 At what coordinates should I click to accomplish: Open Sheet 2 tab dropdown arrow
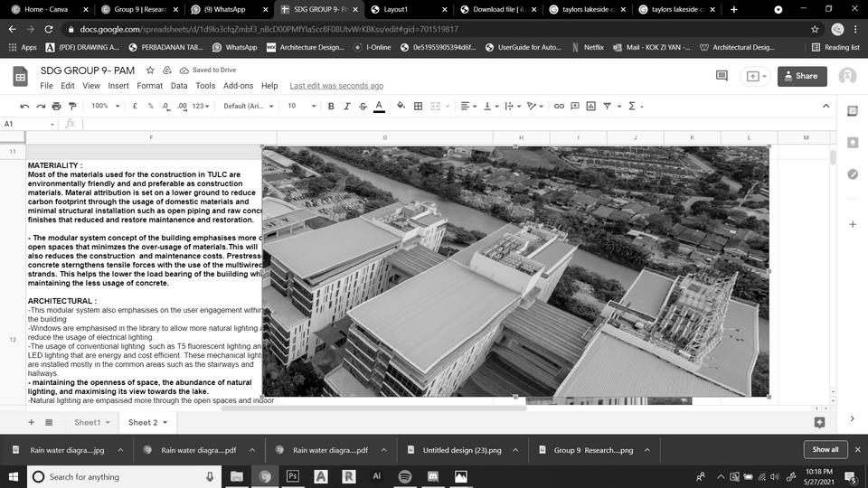(x=165, y=422)
